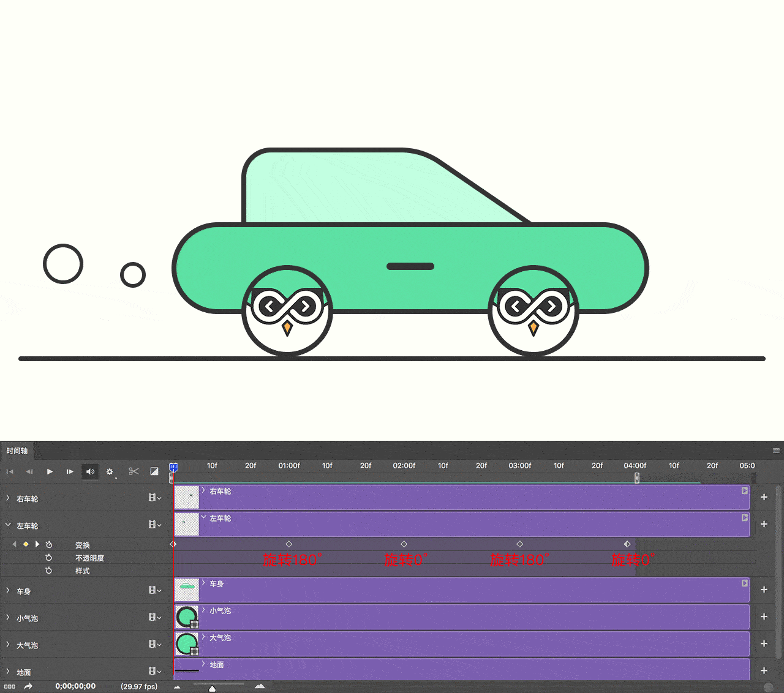The width and height of the screenshot is (784, 693).
Task: Choose a transition with the fade icon
Action: [154, 471]
